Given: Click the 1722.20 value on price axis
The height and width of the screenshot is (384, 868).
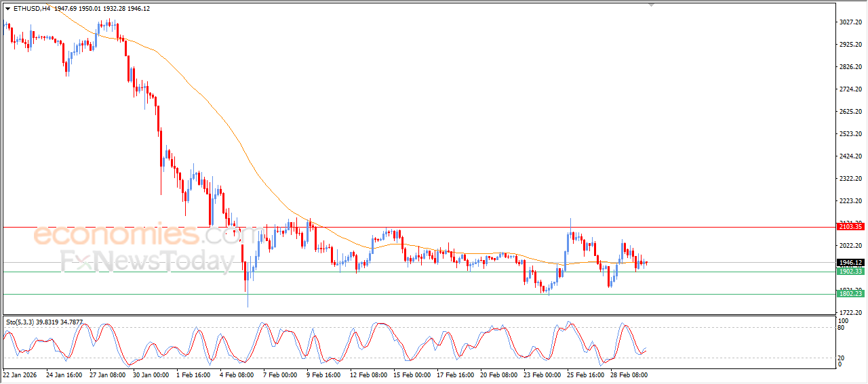Looking at the screenshot, I should [852, 312].
